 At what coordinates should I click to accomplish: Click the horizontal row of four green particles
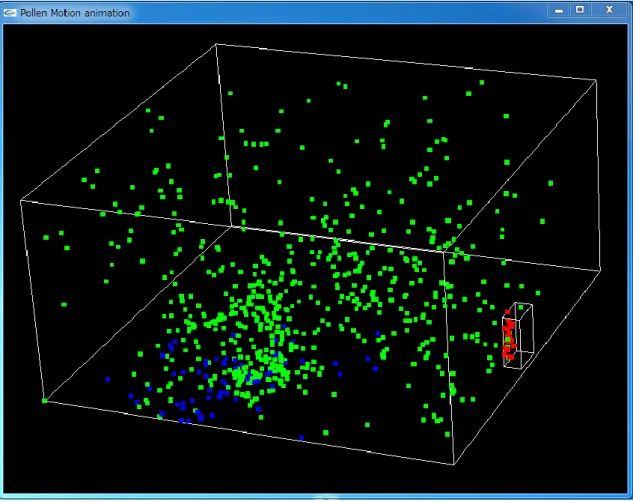256,144
